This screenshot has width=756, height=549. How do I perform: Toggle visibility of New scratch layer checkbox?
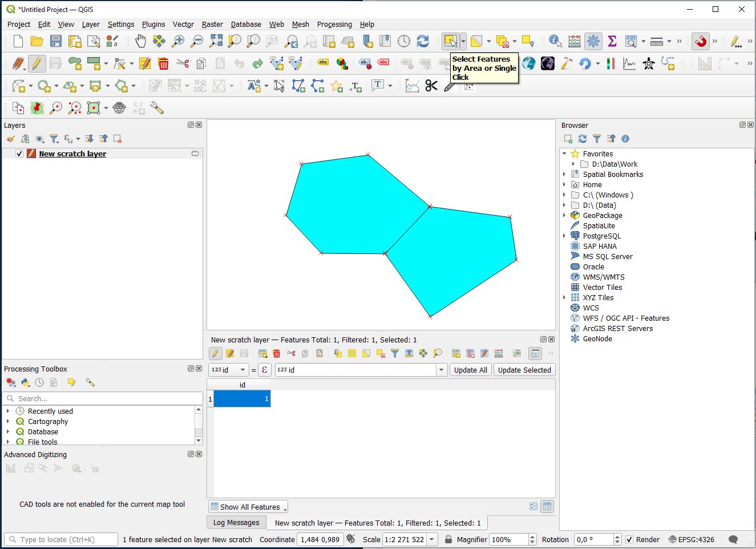tap(19, 154)
